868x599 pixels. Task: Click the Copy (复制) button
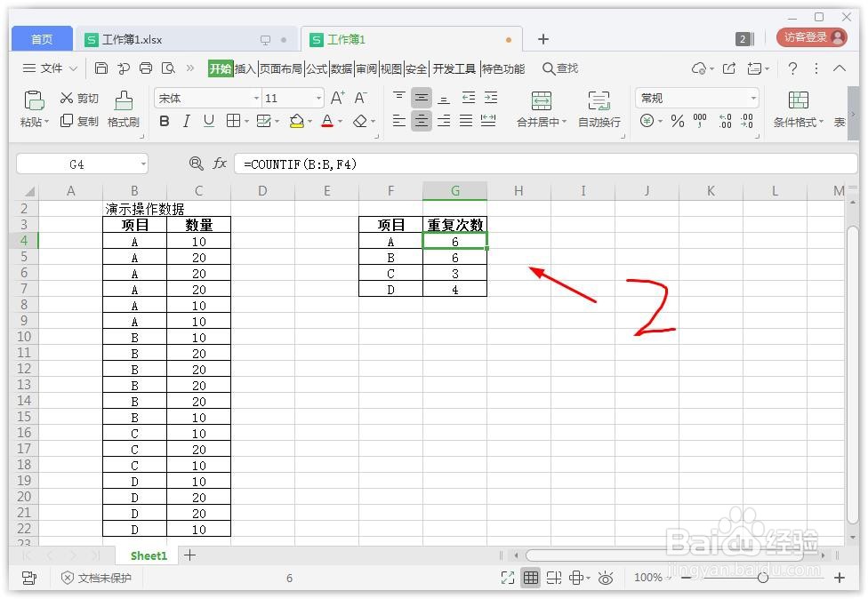pyautogui.click(x=78, y=121)
